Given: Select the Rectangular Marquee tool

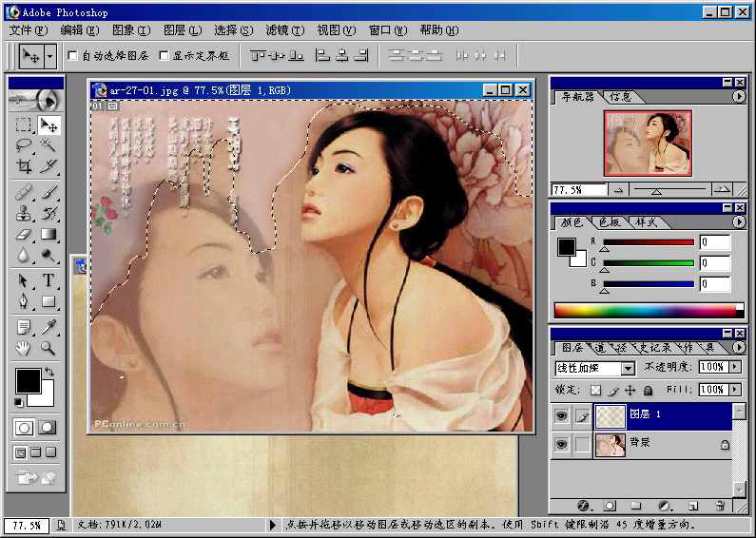Looking at the screenshot, I should [x=23, y=125].
